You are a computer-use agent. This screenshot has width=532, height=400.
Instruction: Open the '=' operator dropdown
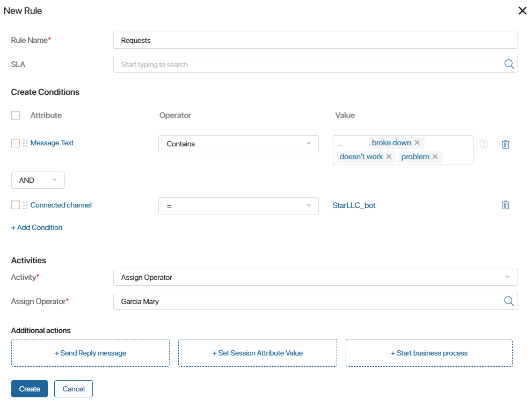(238, 206)
